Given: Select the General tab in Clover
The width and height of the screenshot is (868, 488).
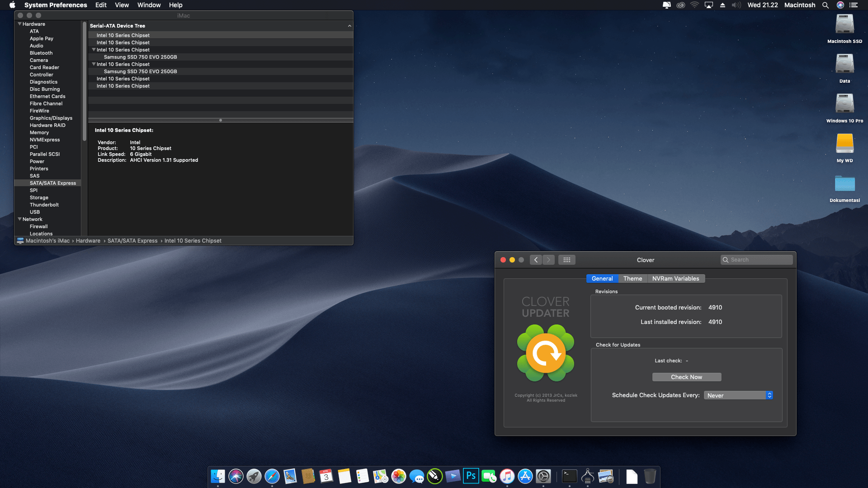Looking at the screenshot, I should click(x=602, y=279).
